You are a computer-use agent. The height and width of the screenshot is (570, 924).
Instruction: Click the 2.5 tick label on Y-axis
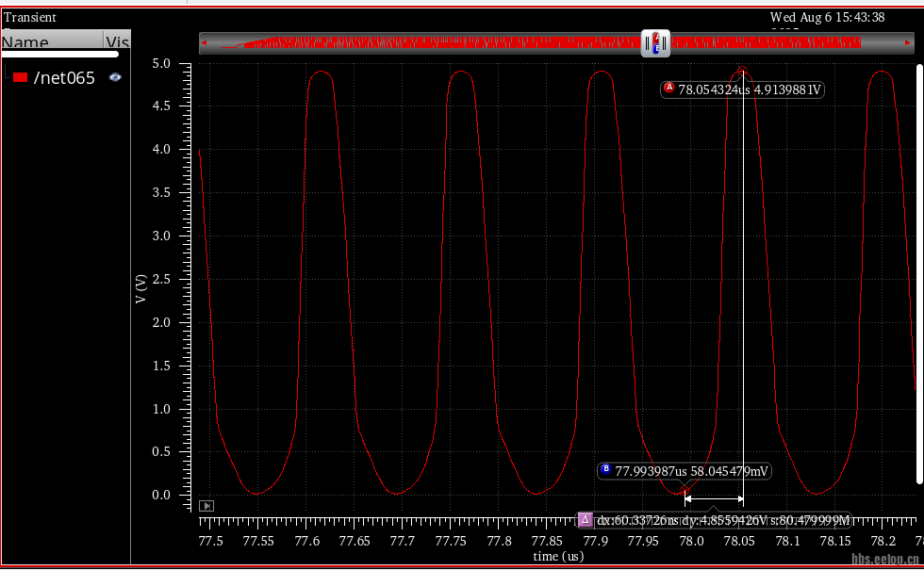coord(161,279)
